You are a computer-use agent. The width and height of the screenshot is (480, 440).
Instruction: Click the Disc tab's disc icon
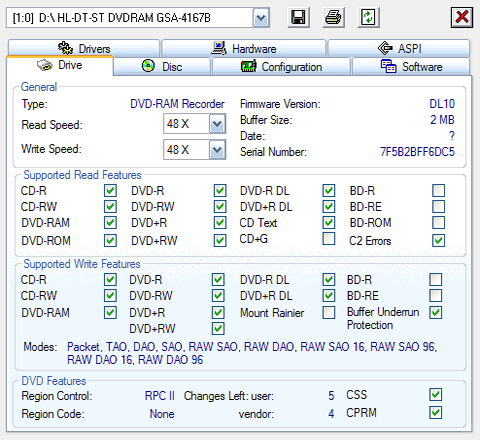[x=148, y=66]
